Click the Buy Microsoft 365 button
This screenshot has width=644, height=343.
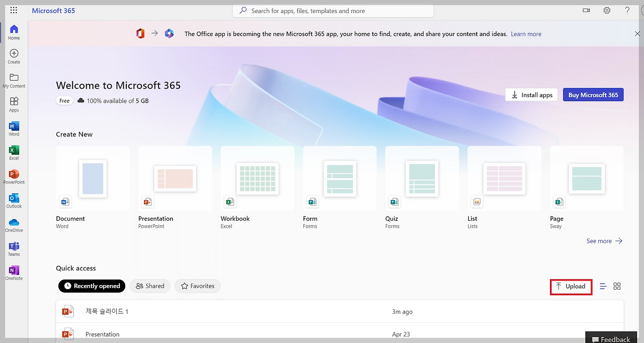coord(593,95)
